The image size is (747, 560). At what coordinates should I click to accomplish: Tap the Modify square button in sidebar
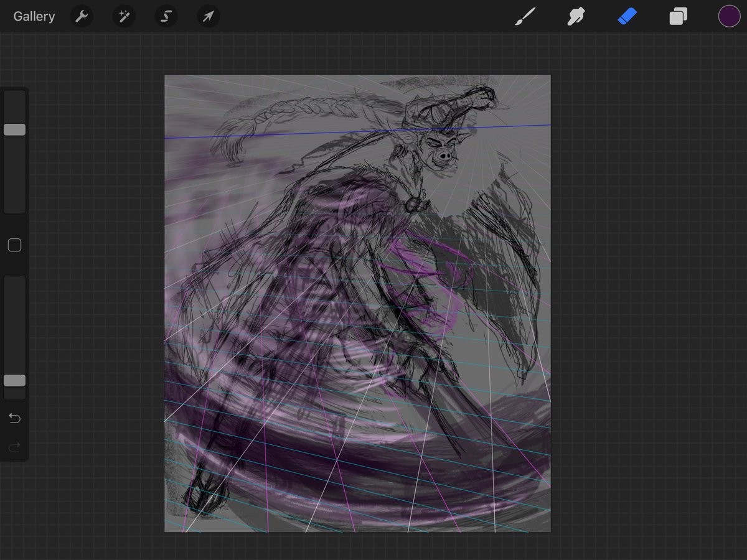point(14,245)
